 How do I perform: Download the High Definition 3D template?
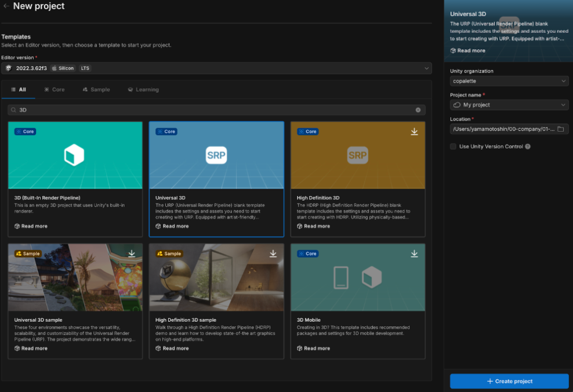pyautogui.click(x=414, y=132)
